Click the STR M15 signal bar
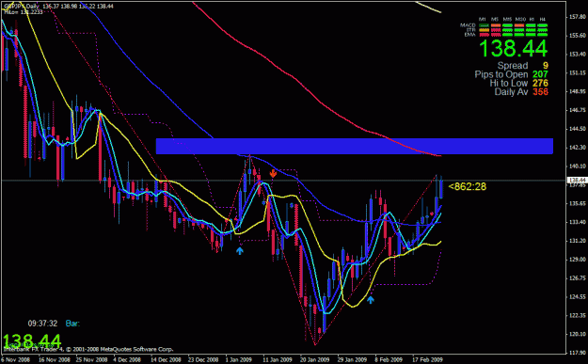The height and width of the screenshot is (364, 588). click(x=507, y=30)
